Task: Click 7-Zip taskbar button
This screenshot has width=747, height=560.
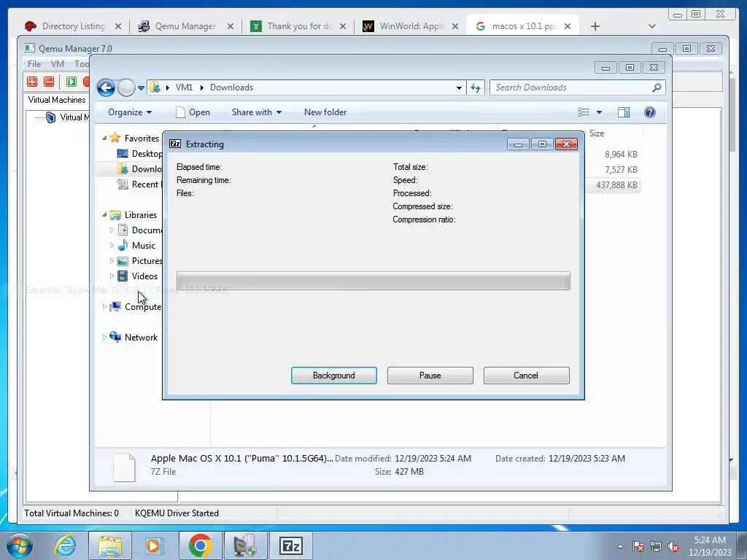Action: [x=290, y=545]
